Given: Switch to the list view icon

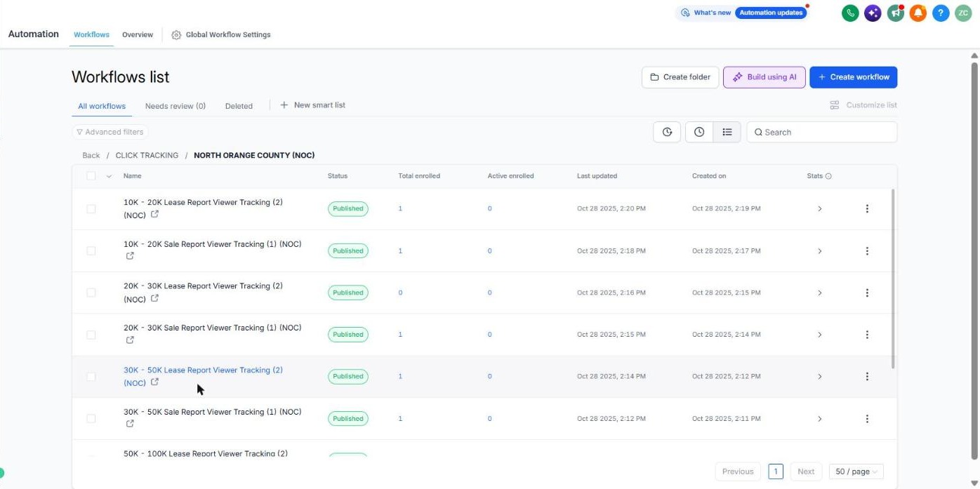Looking at the screenshot, I should (727, 132).
